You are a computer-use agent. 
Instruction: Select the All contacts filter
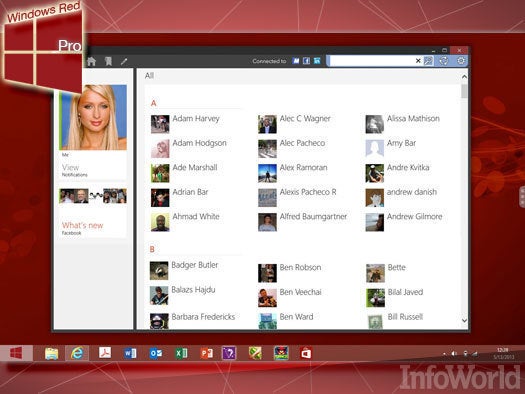149,76
